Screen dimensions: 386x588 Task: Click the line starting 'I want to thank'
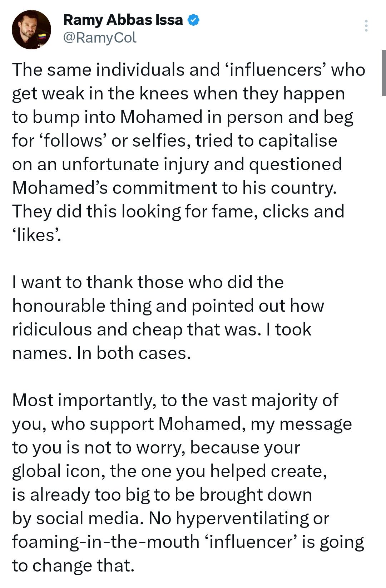148,282
